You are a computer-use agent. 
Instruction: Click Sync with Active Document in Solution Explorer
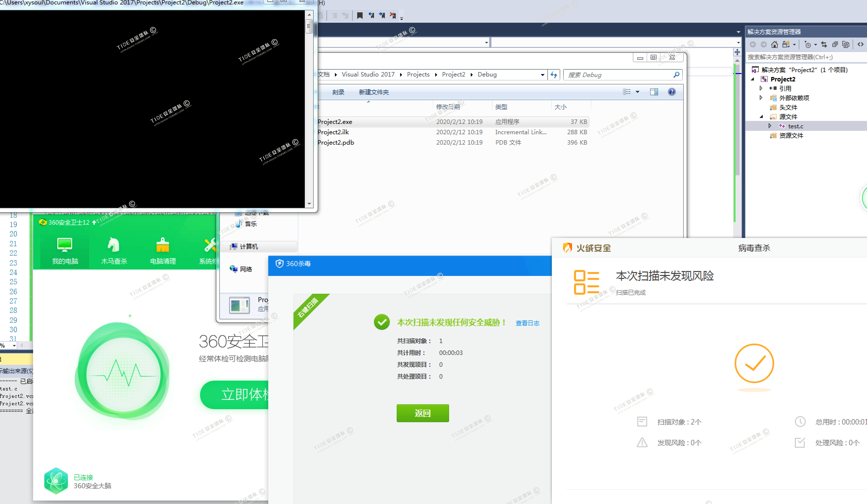tap(824, 44)
